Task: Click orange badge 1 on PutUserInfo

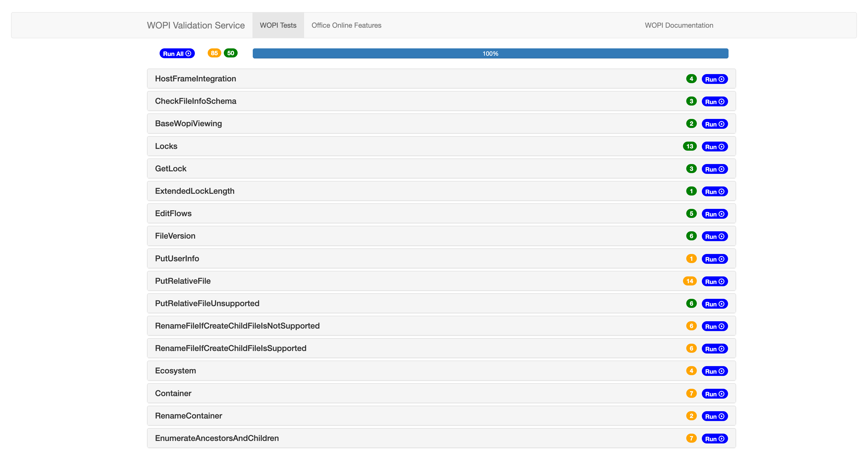Action: coord(691,259)
